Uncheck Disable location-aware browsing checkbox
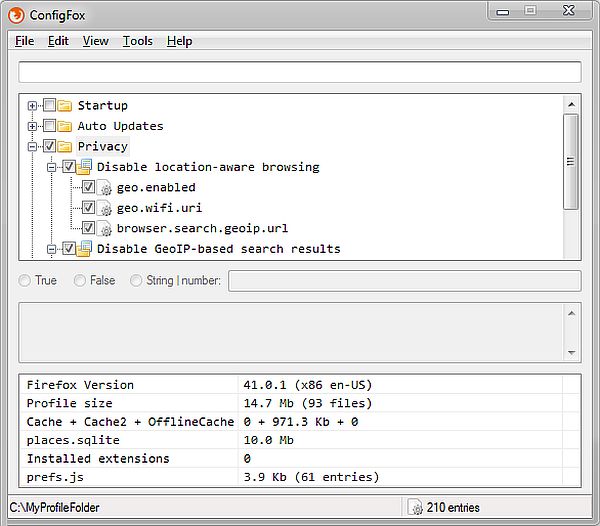The image size is (600, 526). coord(69,166)
